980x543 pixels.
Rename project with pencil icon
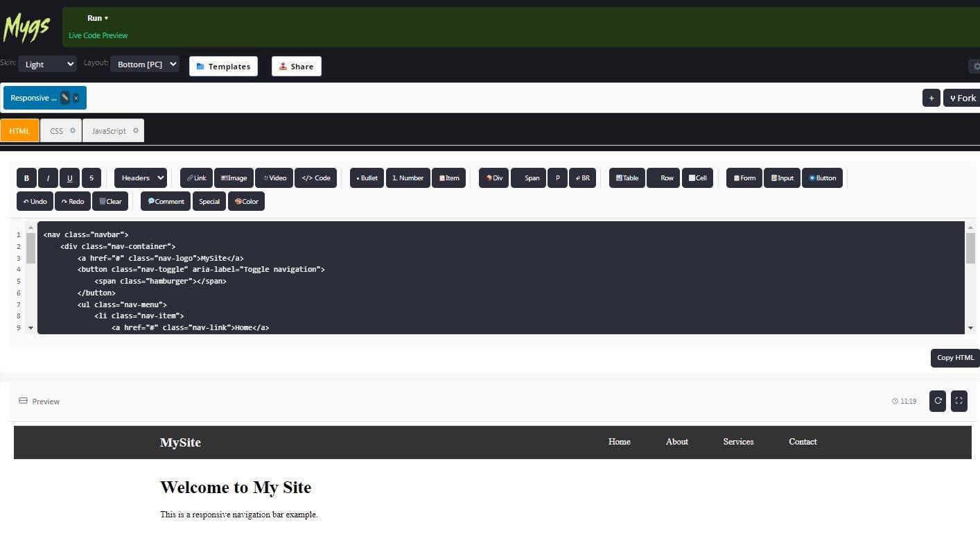64,98
